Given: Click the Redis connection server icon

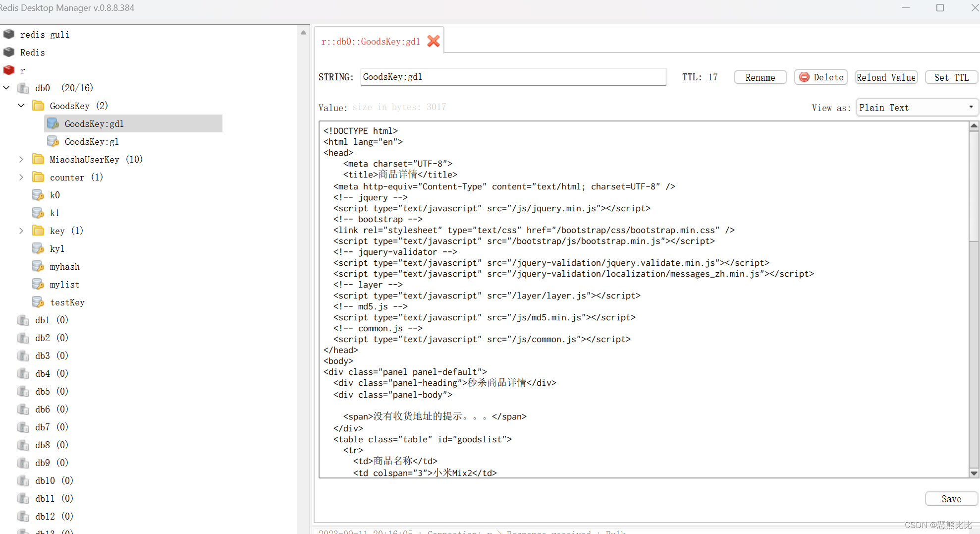Looking at the screenshot, I should (9, 52).
